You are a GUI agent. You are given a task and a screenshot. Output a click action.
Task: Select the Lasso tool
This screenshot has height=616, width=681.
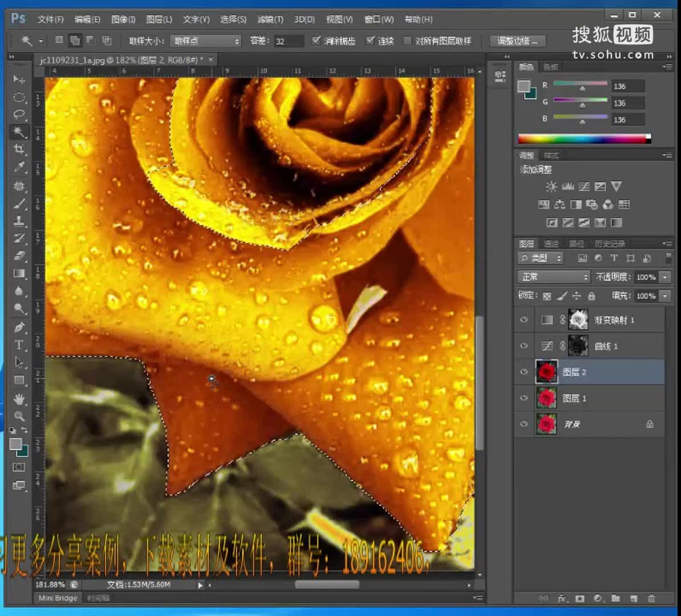[x=19, y=114]
